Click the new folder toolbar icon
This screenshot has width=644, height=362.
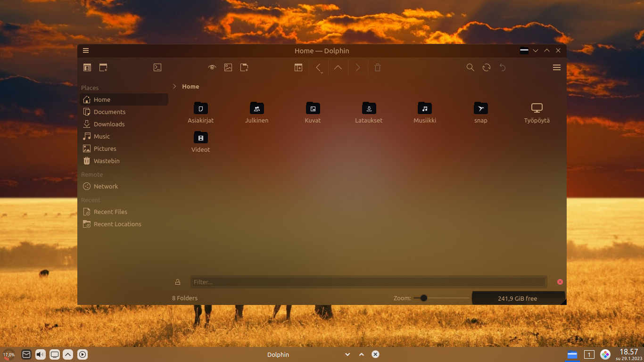click(244, 67)
